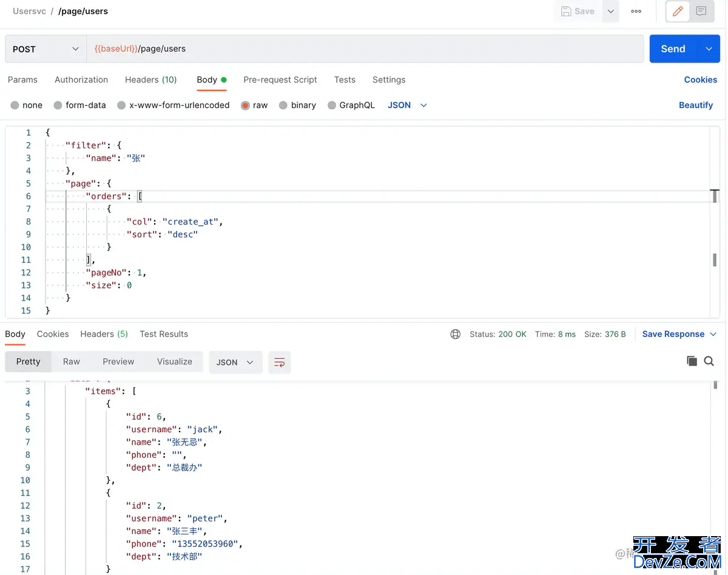Copy the response with copy icon
Viewport: 728px width, 575px height.
[x=692, y=361]
